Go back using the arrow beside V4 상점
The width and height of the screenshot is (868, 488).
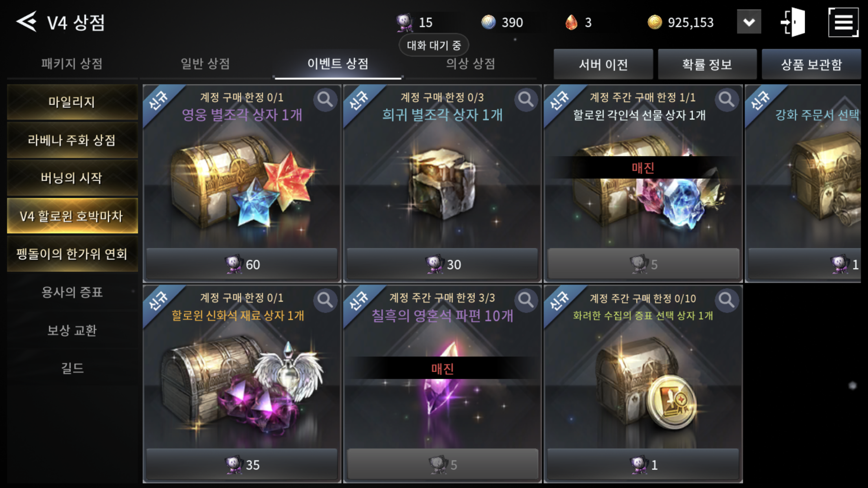point(26,22)
